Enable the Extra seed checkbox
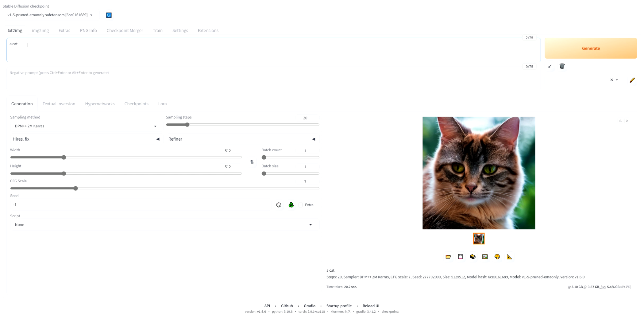 [x=301, y=205]
